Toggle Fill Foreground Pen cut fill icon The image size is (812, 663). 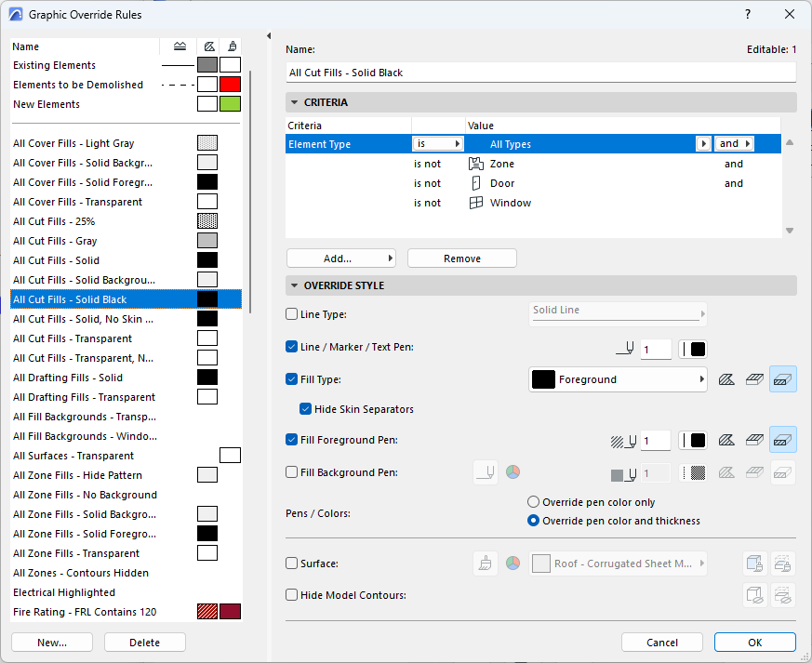[x=783, y=440]
